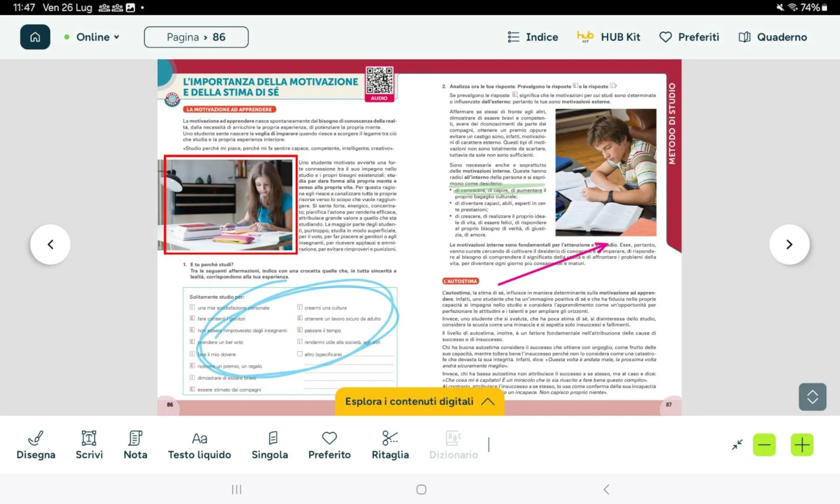Viewport: 840px width, 504px height.
Task: Open the Indice table of contents
Action: pos(532,37)
